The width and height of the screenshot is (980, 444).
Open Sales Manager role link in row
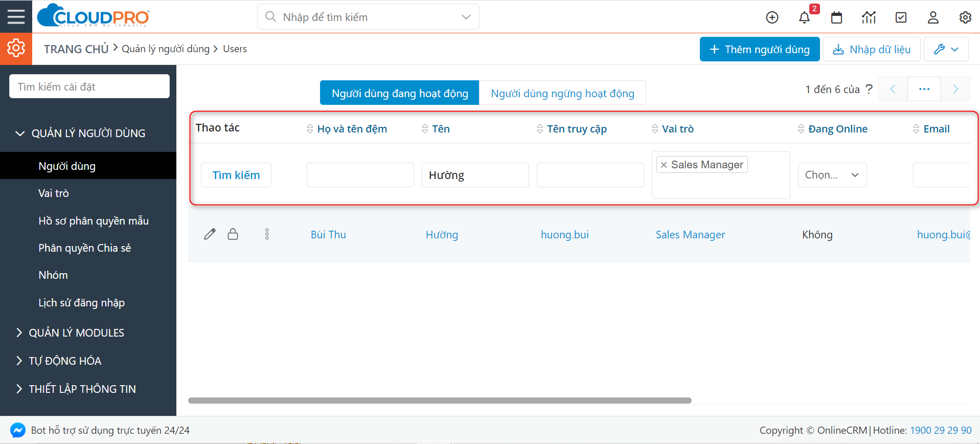pyautogui.click(x=690, y=234)
